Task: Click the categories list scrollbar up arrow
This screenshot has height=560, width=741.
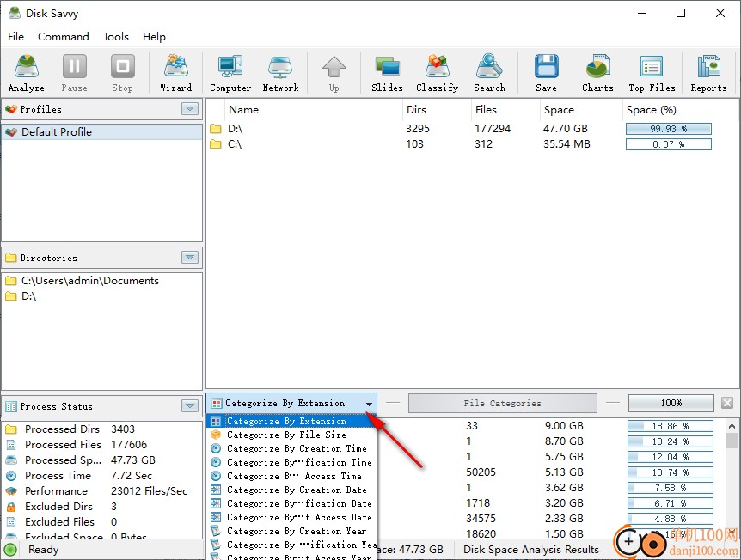Action: 732,426
